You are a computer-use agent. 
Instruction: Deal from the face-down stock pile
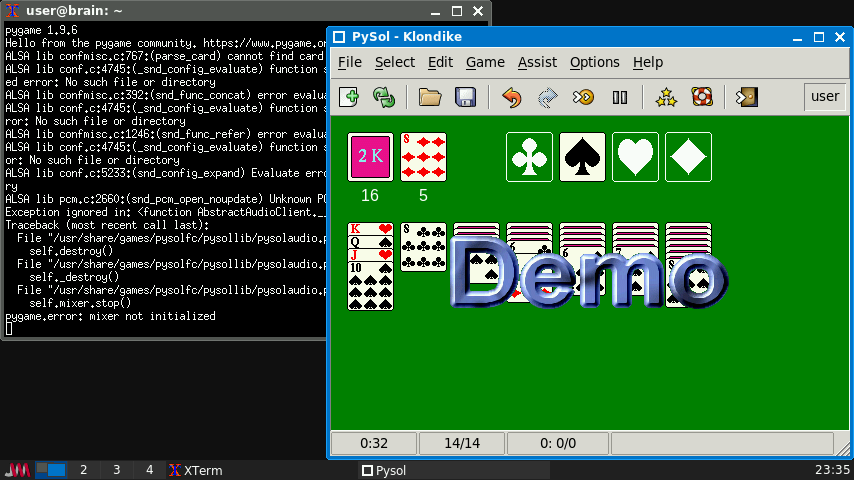(x=370, y=157)
